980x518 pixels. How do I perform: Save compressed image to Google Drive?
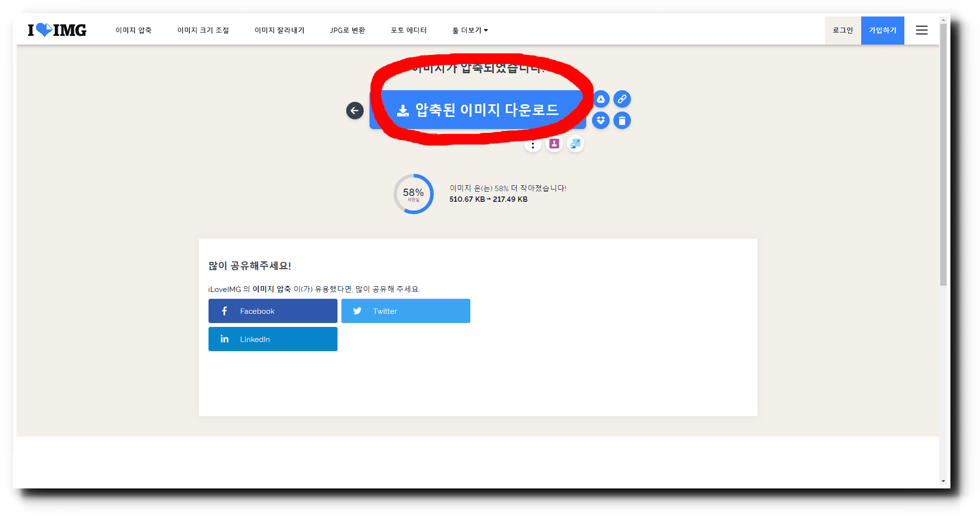tap(601, 99)
